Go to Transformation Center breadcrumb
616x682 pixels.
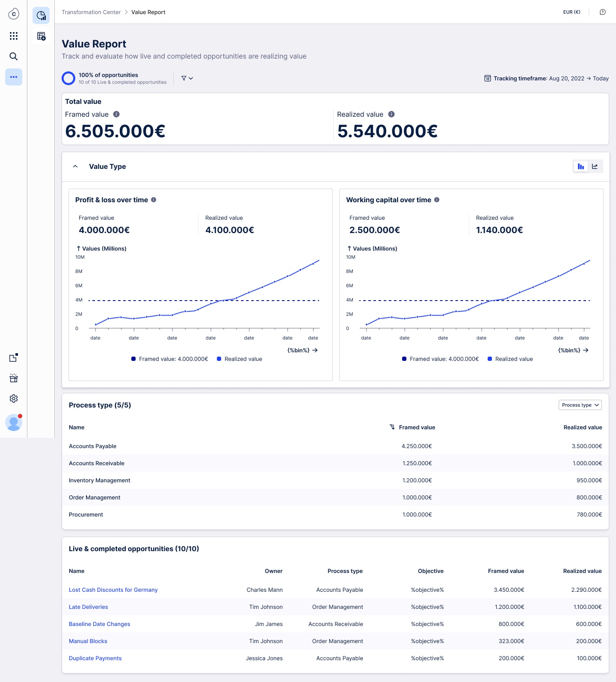click(91, 12)
